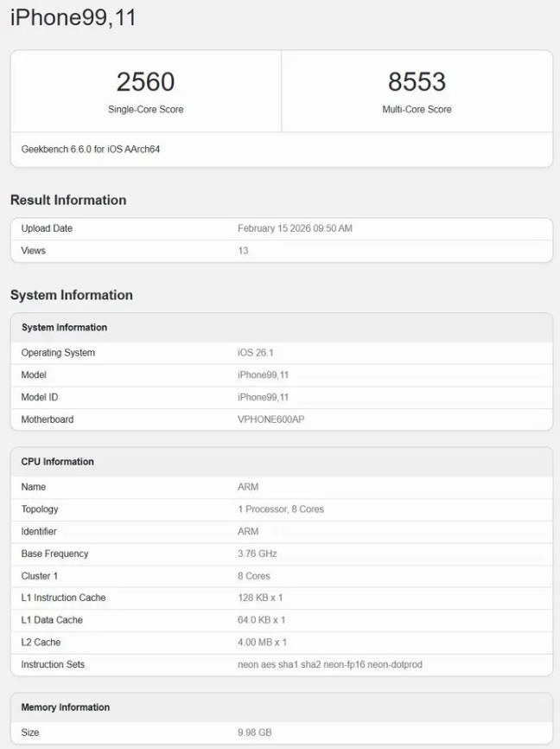Click the iPhone99,11 page title
This screenshot has height=749, width=560.
[x=73, y=17]
